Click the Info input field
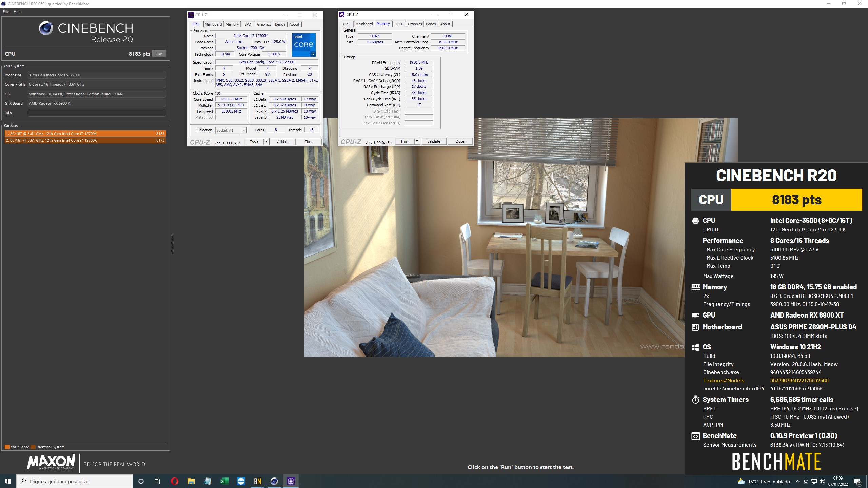 [97, 113]
